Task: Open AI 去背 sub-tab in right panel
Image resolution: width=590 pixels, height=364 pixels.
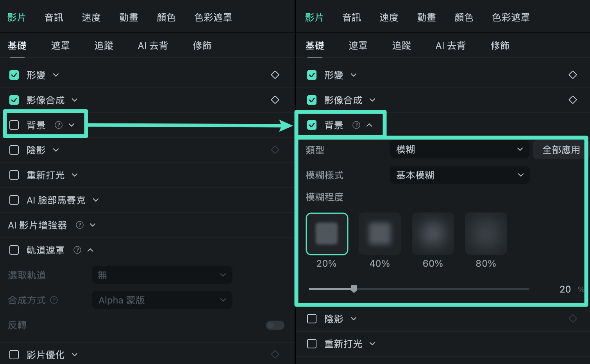Action: (x=451, y=45)
